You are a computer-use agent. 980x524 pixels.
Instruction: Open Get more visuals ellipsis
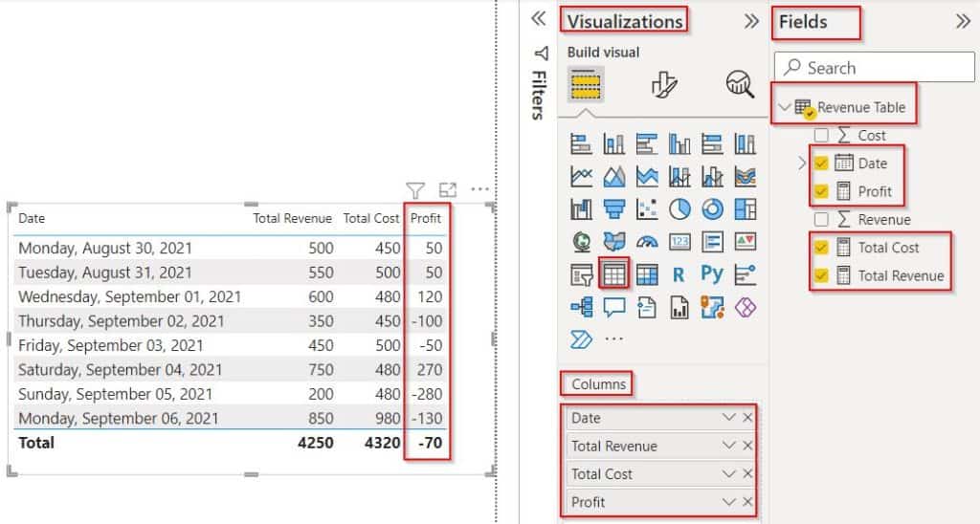pyautogui.click(x=613, y=339)
